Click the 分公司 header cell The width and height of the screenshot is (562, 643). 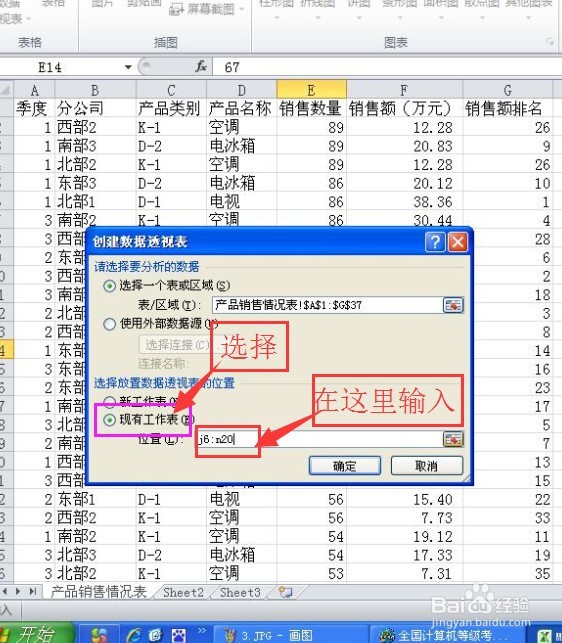tap(95, 108)
